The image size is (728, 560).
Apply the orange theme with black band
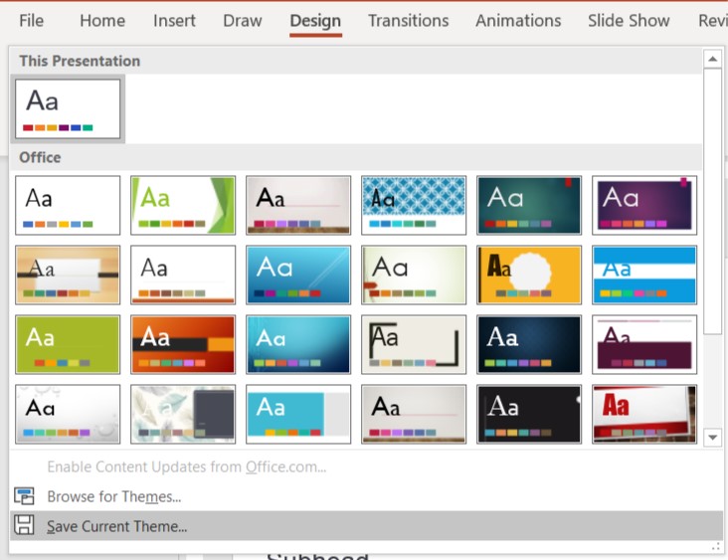[183, 344]
